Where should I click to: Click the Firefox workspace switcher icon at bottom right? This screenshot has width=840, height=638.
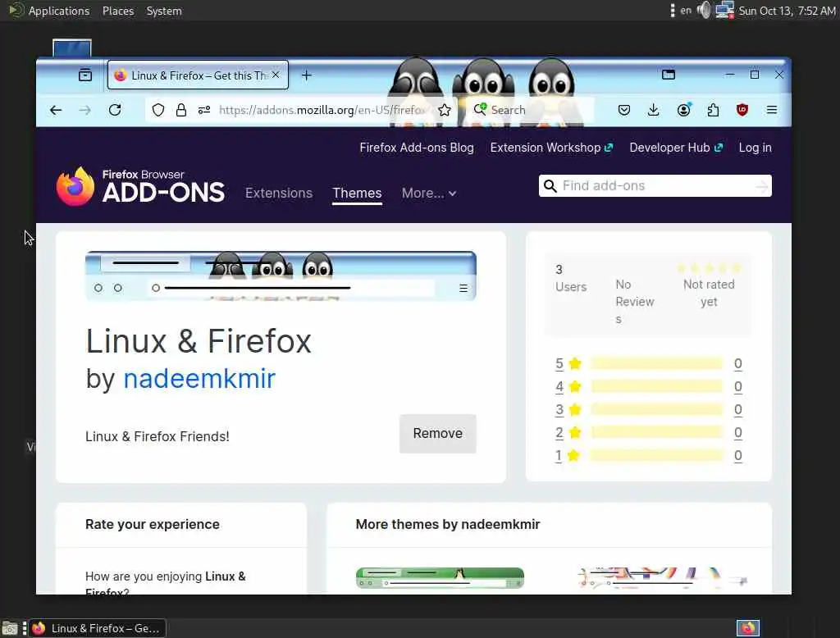tap(748, 628)
